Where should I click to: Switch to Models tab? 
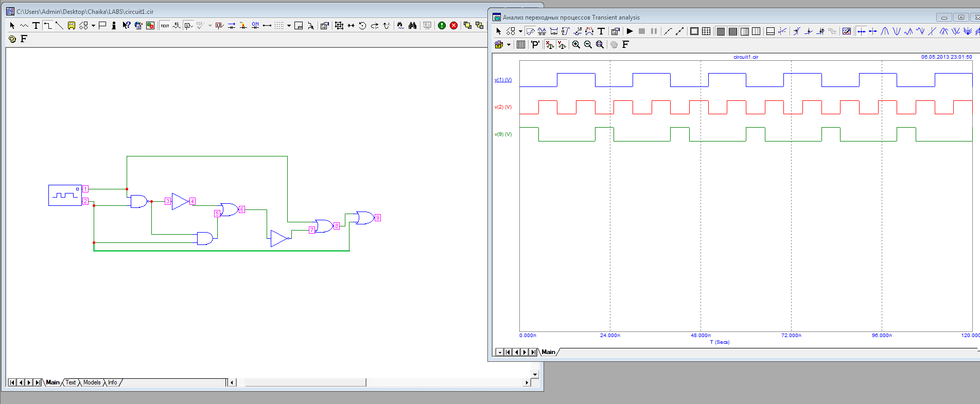pyautogui.click(x=92, y=382)
